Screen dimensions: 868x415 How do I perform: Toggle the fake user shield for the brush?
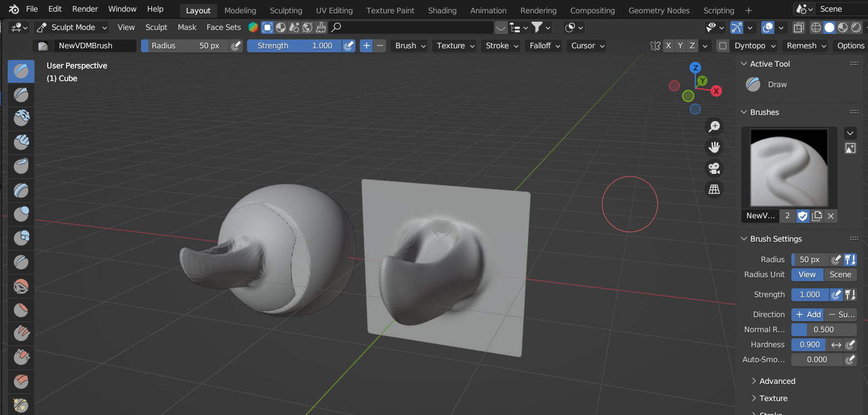tap(802, 216)
